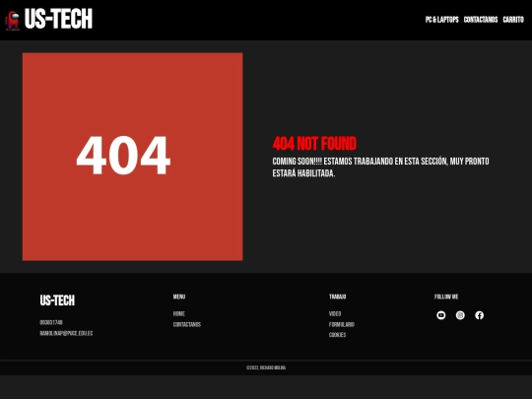This screenshot has height=399, width=532.
Task: Click the copyright Richard Molina text
Action: pos(266,367)
